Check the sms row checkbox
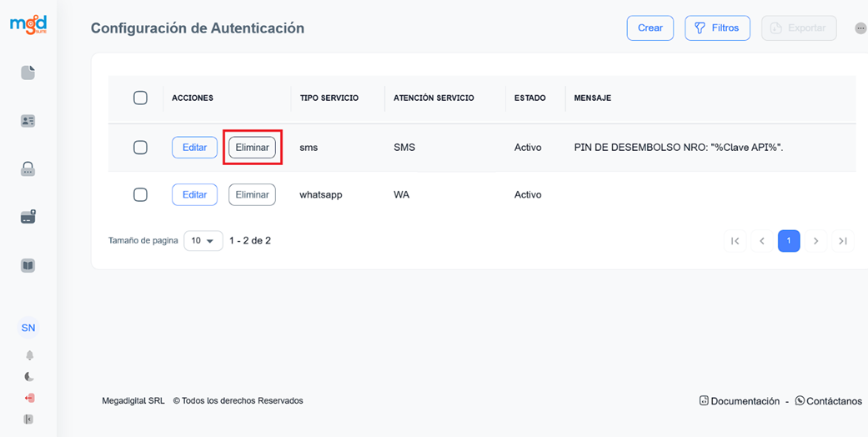 (140, 147)
